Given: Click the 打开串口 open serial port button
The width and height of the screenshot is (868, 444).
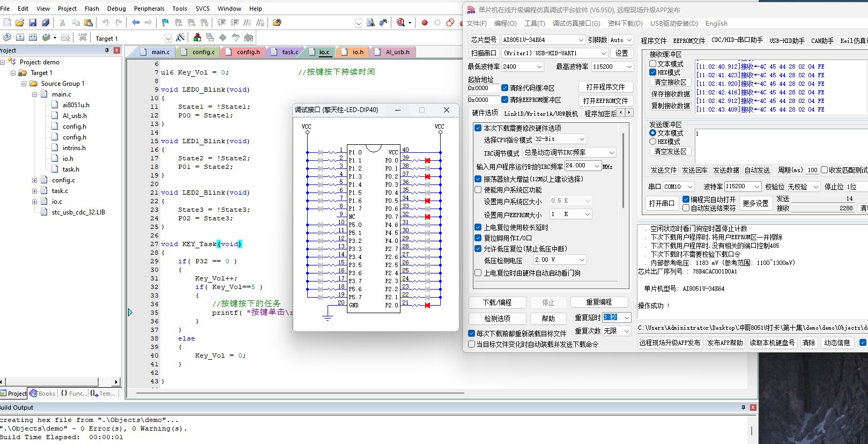Looking at the screenshot, I should pyautogui.click(x=662, y=204).
